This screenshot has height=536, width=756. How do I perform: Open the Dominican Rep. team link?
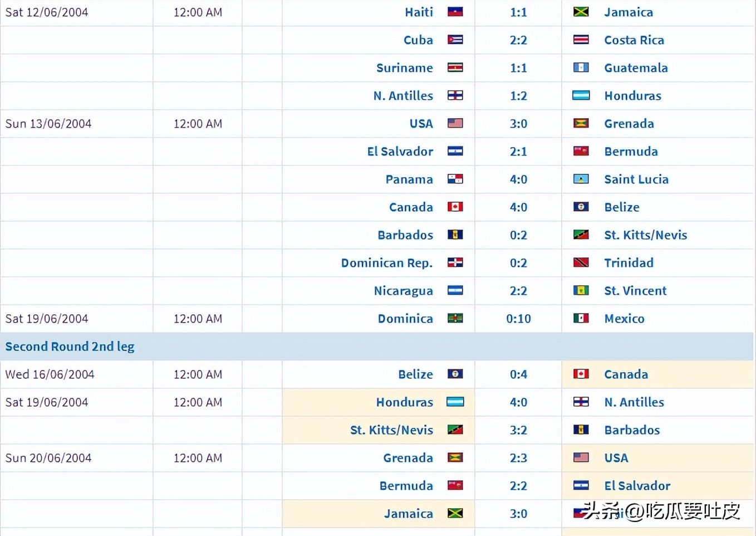(387, 263)
